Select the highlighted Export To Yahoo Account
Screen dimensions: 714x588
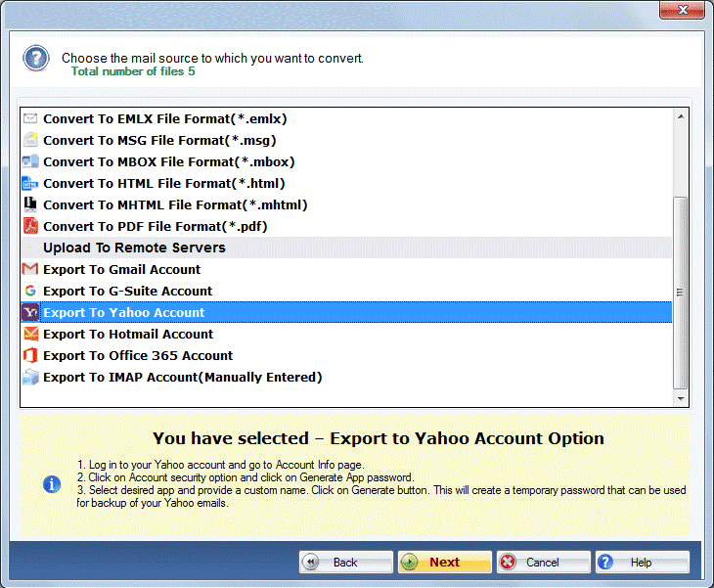point(346,312)
